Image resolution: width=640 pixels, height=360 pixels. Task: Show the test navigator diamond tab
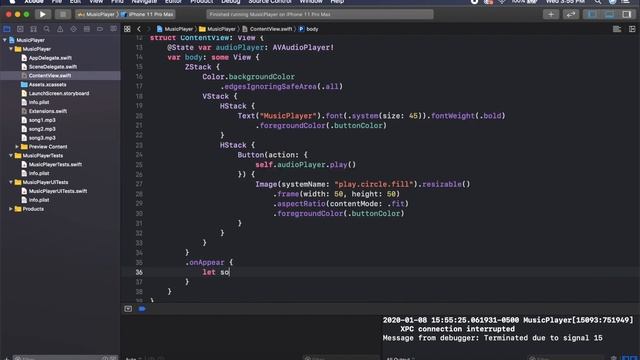tap(73, 29)
